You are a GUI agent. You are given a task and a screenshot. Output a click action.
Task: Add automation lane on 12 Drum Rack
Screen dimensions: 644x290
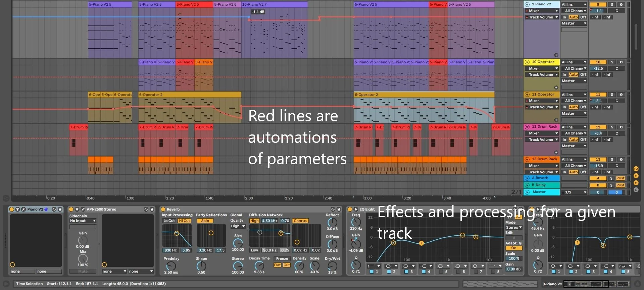coord(556,152)
